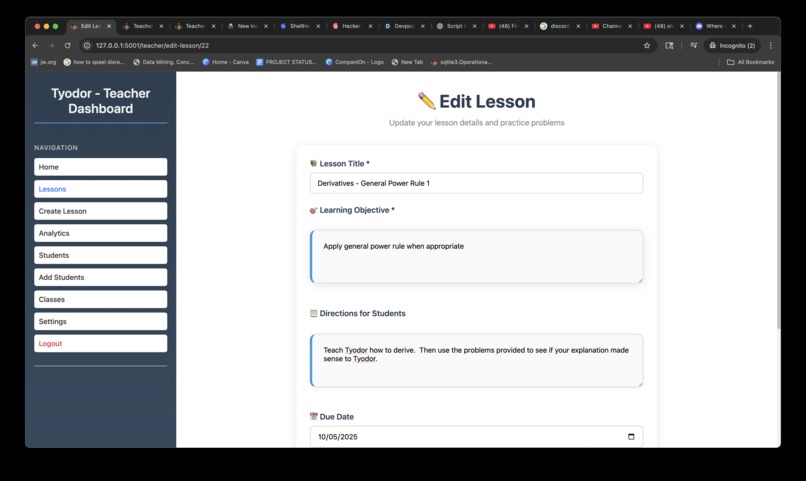Open the Data Mining. Conc... bookmark
The height and width of the screenshot is (481, 806).
coord(163,62)
